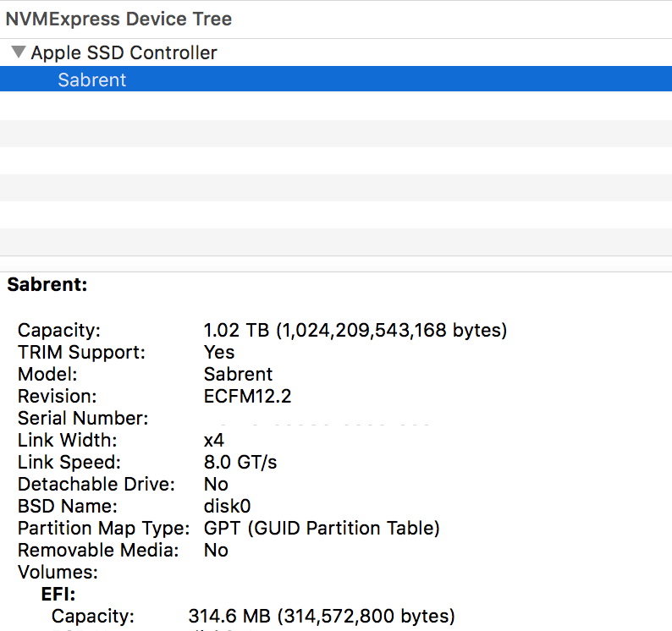
Task: Click the Partition Map Type label
Action: tap(104, 529)
